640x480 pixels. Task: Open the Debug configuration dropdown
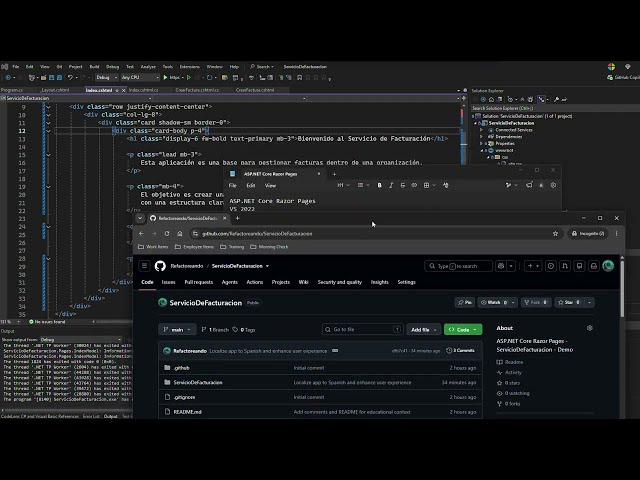[107, 77]
